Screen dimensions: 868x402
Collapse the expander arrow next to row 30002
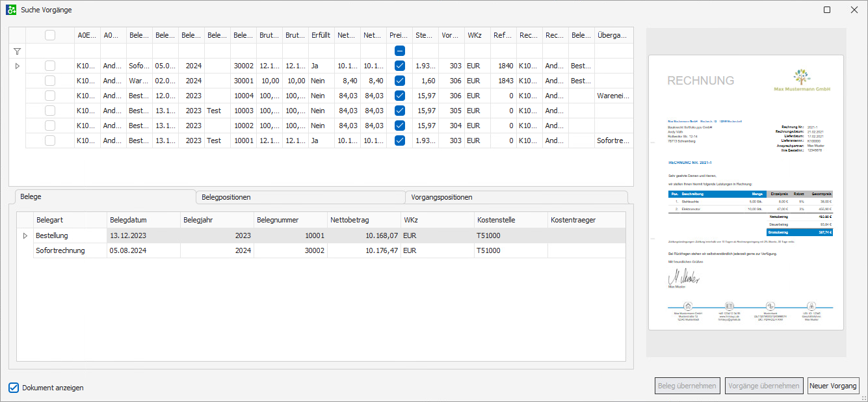point(17,66)
